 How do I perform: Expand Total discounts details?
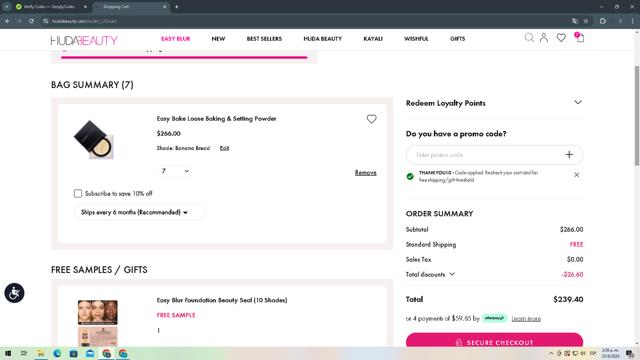pyautogui.click(x=452, y=274)
